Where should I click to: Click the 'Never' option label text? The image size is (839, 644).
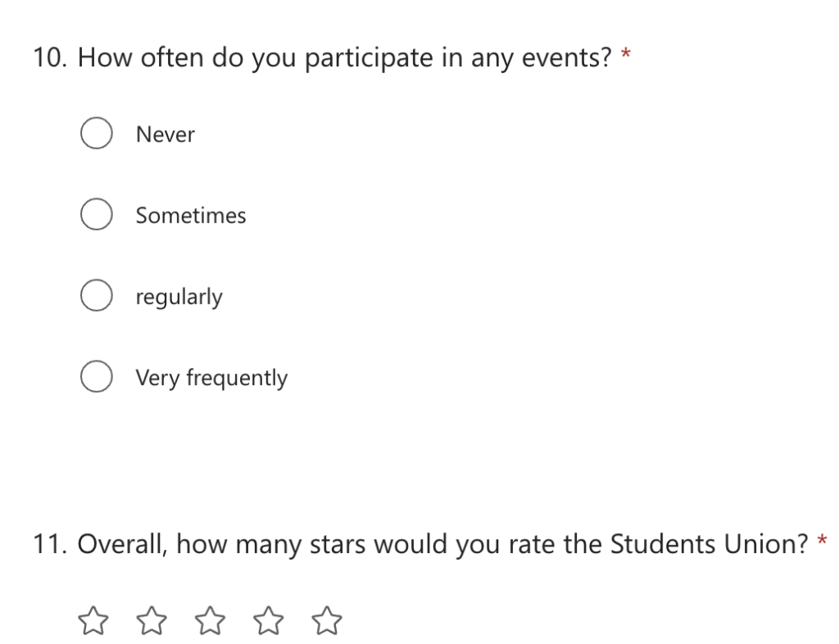(166, 134)
